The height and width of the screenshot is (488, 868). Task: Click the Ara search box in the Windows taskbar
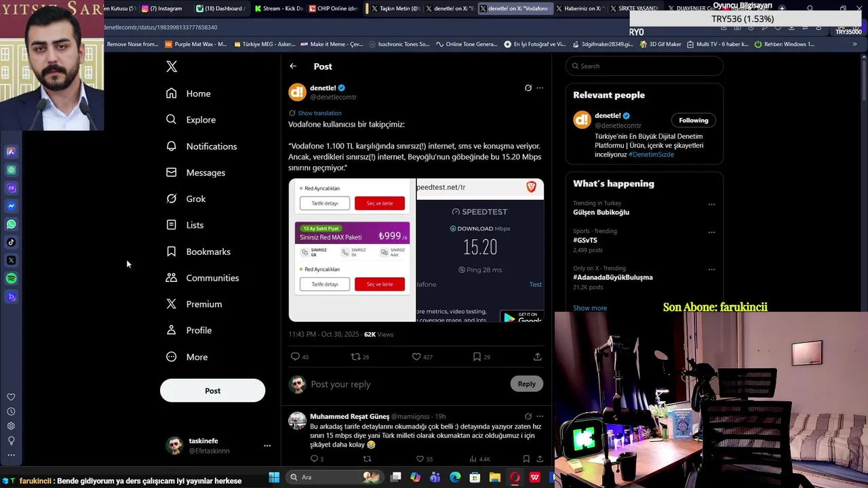tap(334, 477)
